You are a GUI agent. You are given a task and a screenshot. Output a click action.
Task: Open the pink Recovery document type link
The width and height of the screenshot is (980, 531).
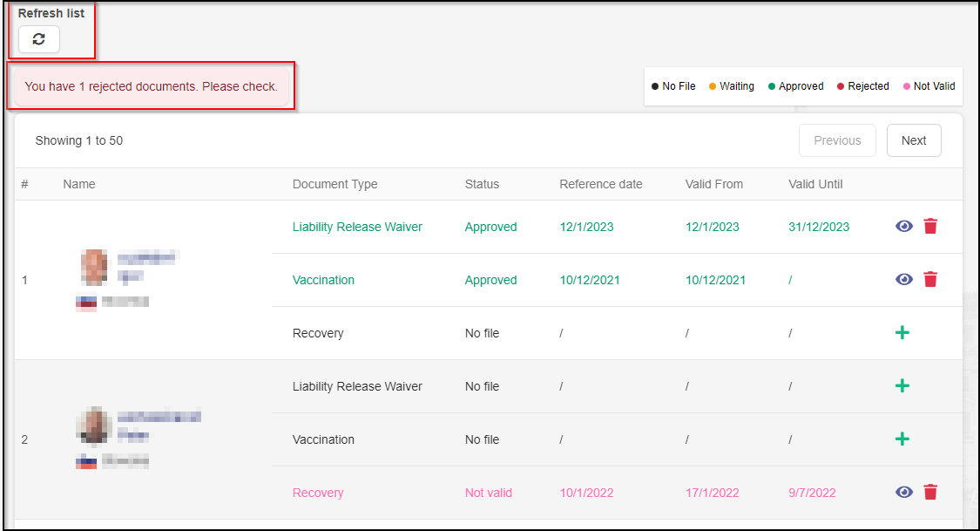point(318,493)
